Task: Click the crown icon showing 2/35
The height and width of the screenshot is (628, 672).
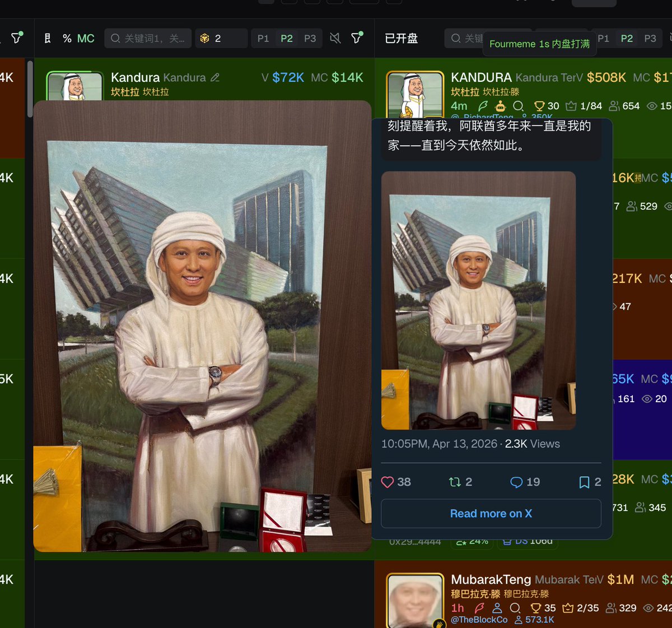Action: tap(568, 608)
